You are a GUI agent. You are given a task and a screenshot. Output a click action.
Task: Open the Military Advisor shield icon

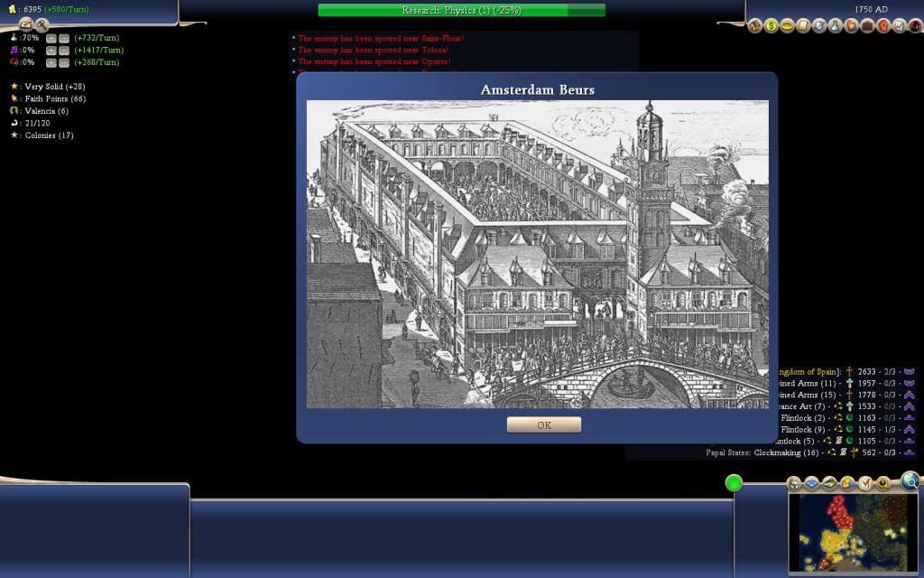pyautogui.click(x=819, y=25)
